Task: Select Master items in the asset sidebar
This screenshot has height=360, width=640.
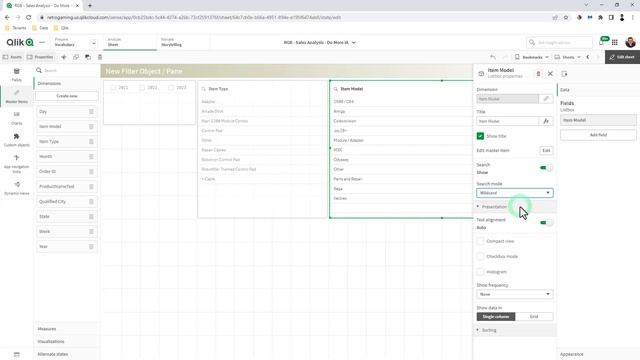Action: [x=16, y=96]
